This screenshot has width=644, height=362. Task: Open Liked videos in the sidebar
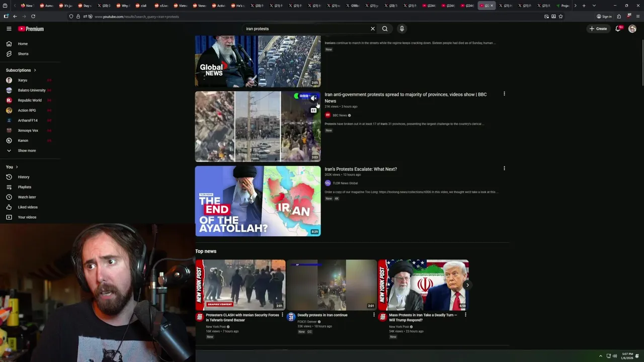[x=30, y=207]
